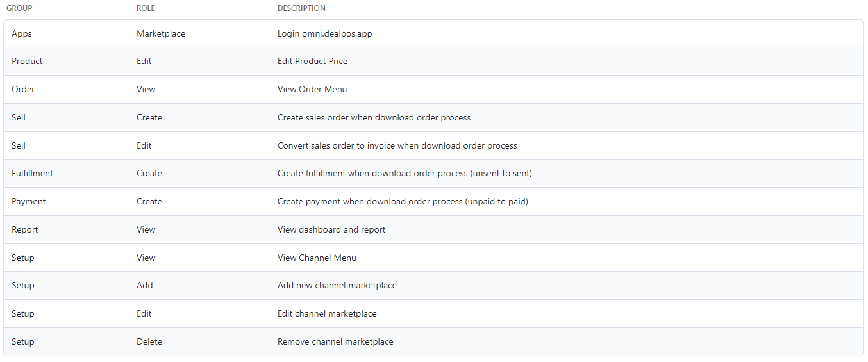Click the 'View Order Menu' description

click(x=312, y=89)
